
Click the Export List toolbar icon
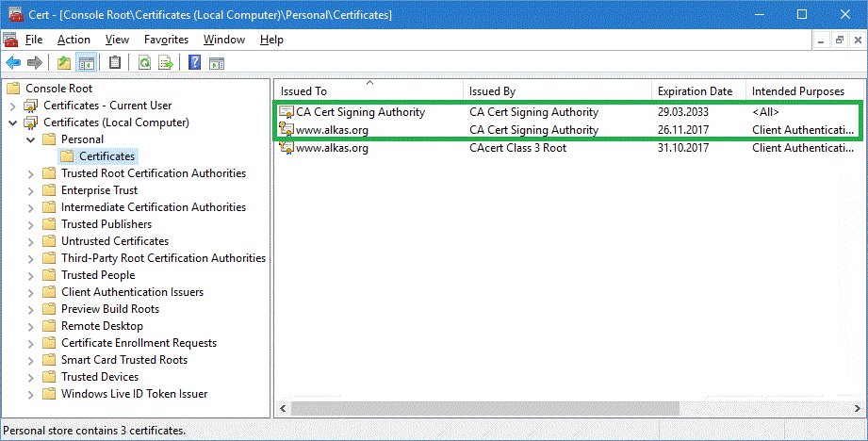166,63
